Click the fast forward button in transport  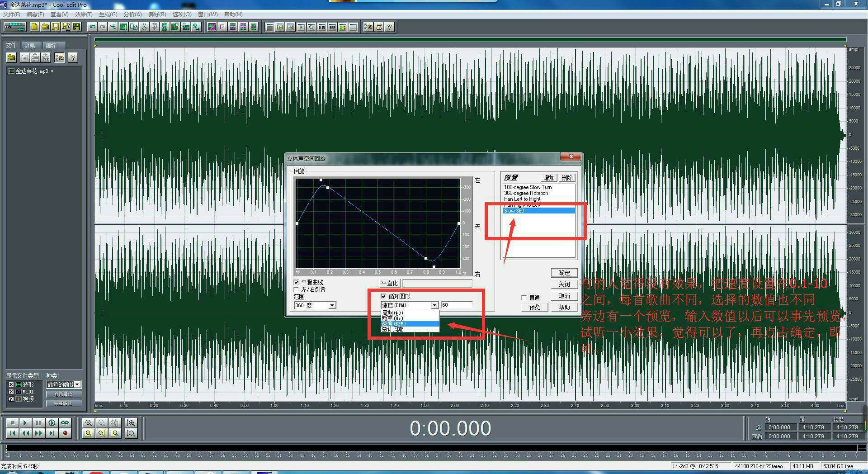tap(38, 433)
